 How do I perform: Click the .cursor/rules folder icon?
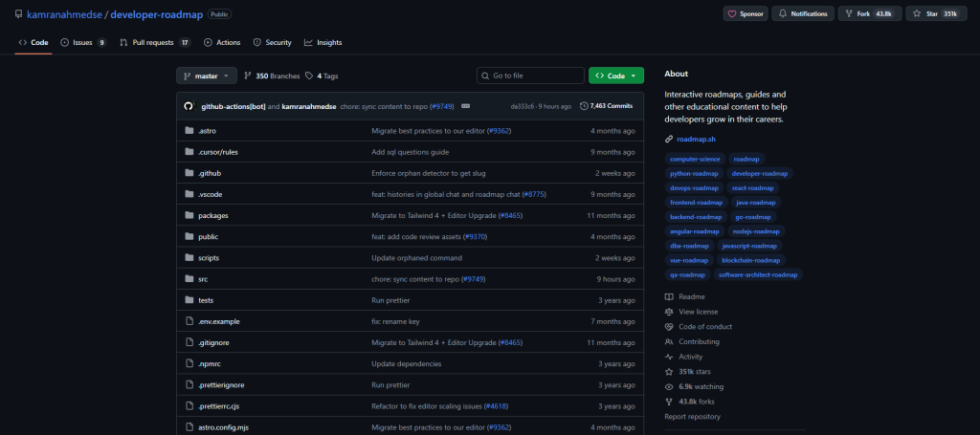(x=189, y=152)
